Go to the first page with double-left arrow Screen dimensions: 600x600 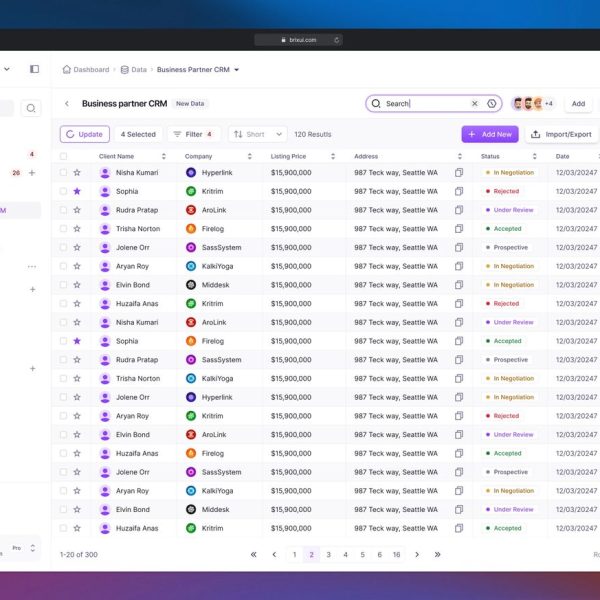(x=253, y=554)
